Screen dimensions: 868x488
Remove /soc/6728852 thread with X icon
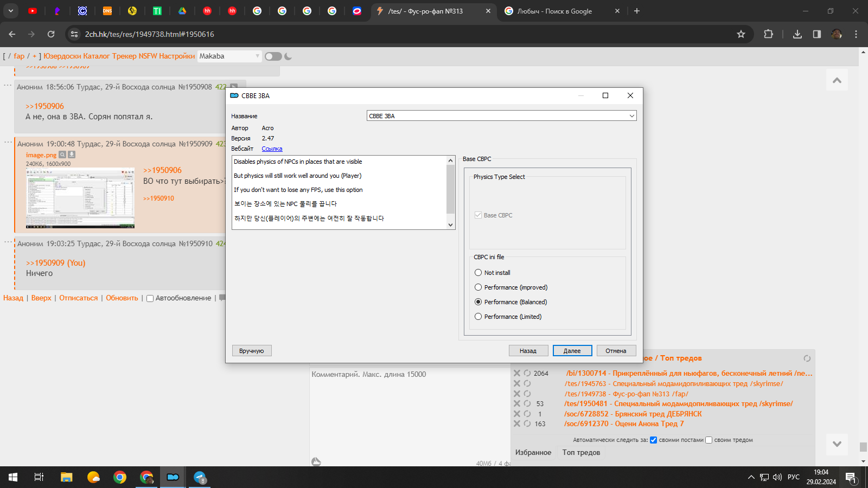click(517, 414)
